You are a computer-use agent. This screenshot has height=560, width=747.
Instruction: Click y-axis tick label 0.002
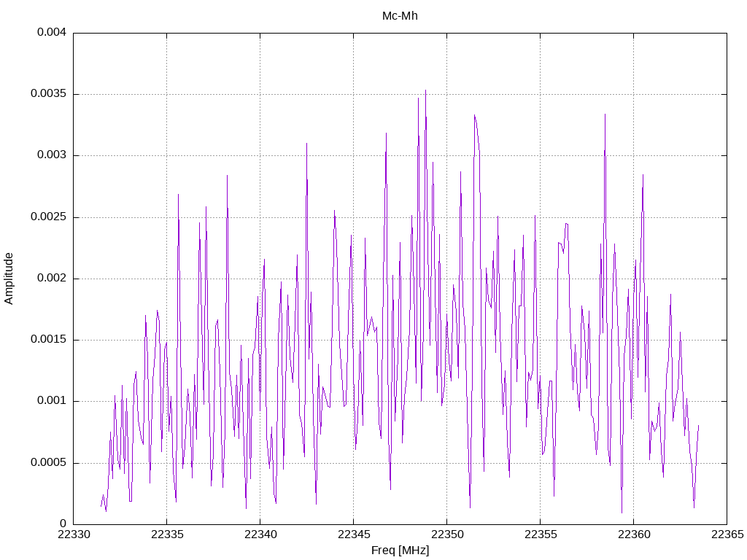(x=52, y=278)
